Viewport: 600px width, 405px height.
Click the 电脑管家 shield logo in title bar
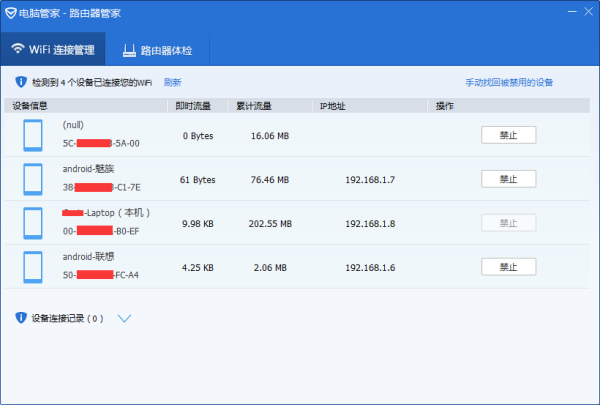[11, 13]
